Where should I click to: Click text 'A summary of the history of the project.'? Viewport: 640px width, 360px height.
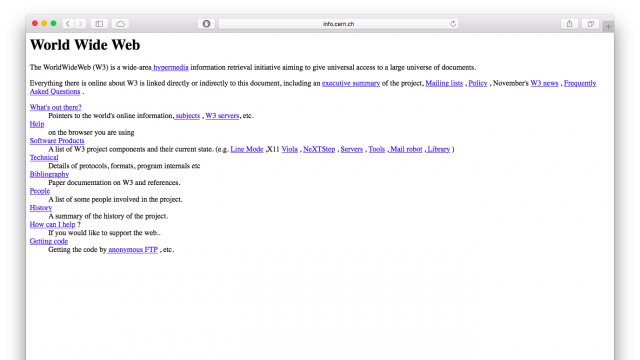108,216
